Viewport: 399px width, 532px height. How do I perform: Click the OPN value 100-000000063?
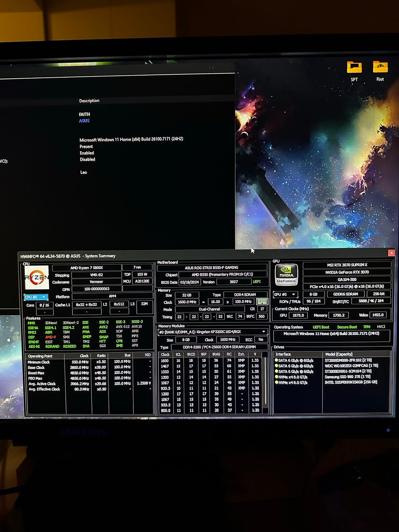[x=96, y=289]
